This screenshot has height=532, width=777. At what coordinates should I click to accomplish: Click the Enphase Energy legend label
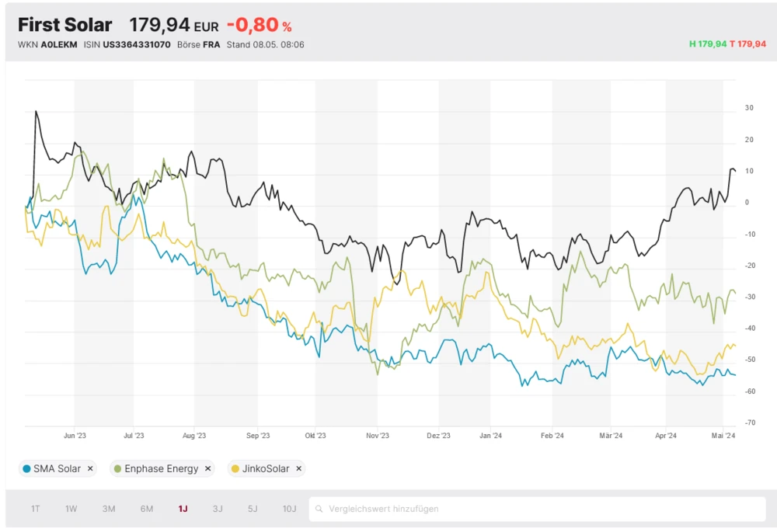[x=162, y=469]
